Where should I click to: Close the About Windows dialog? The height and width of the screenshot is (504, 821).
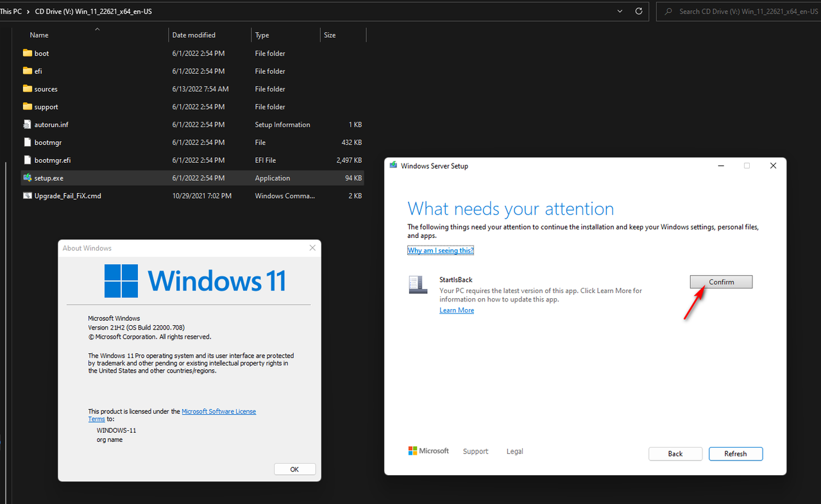312,248
